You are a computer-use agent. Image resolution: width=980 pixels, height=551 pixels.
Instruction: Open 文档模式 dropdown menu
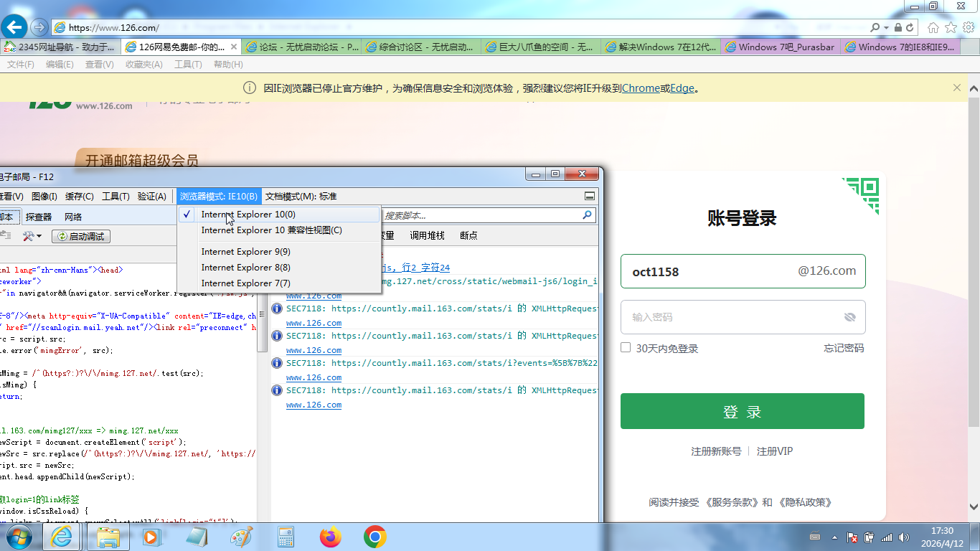(x=301, y=197)
